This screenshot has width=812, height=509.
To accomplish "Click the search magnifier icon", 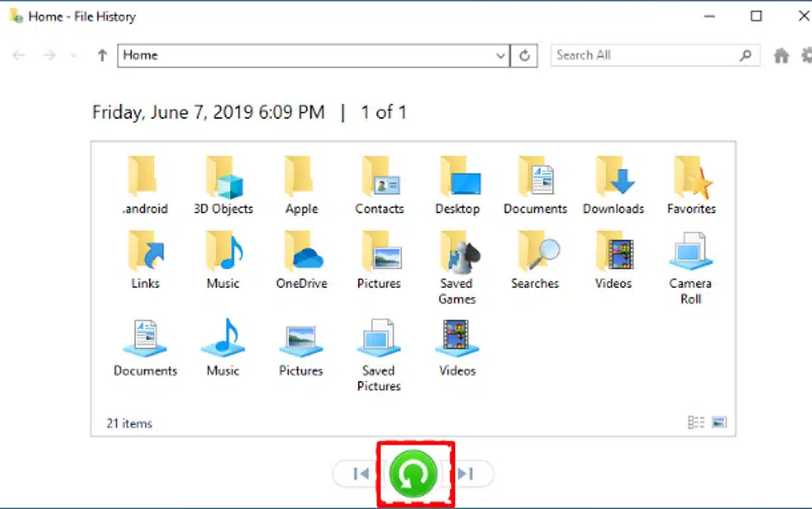I will 746,56.
